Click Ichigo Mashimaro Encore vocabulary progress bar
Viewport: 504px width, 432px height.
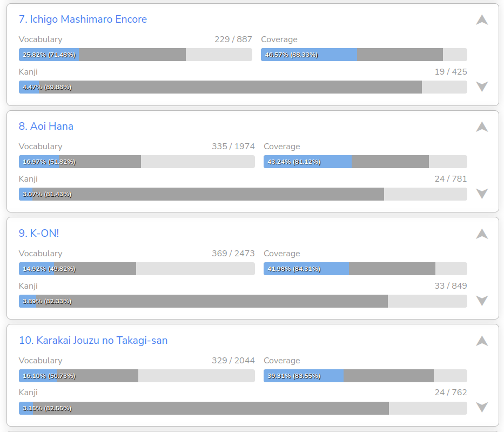coord(136,55)
